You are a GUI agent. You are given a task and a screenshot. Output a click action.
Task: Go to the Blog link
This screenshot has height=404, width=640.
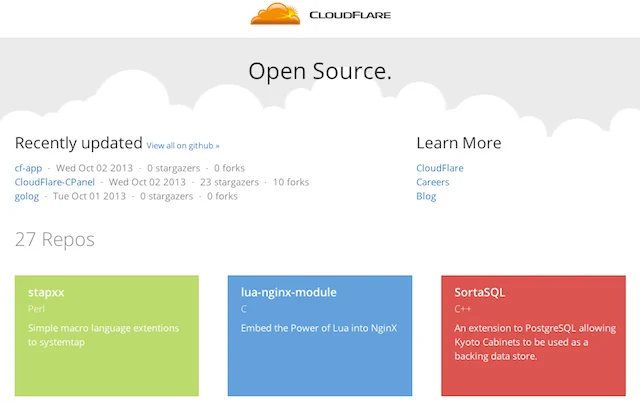tap(426, 196)
